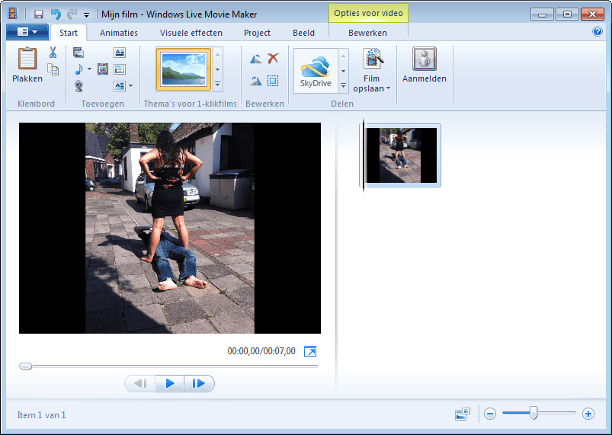Viewport: 612px width, 435px height.
Task: Add videos and photos icon in Toevoegen
Action: (x=78, y=52)
